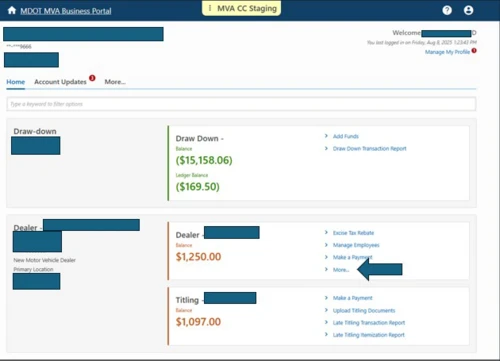
Task: Open Upload Titling Documents link
Action: (364, 310)
